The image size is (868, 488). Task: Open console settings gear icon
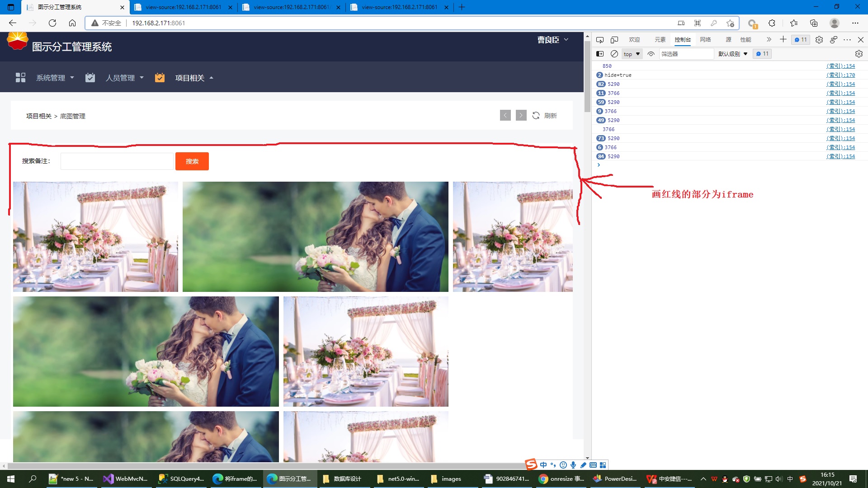(859, 54)
